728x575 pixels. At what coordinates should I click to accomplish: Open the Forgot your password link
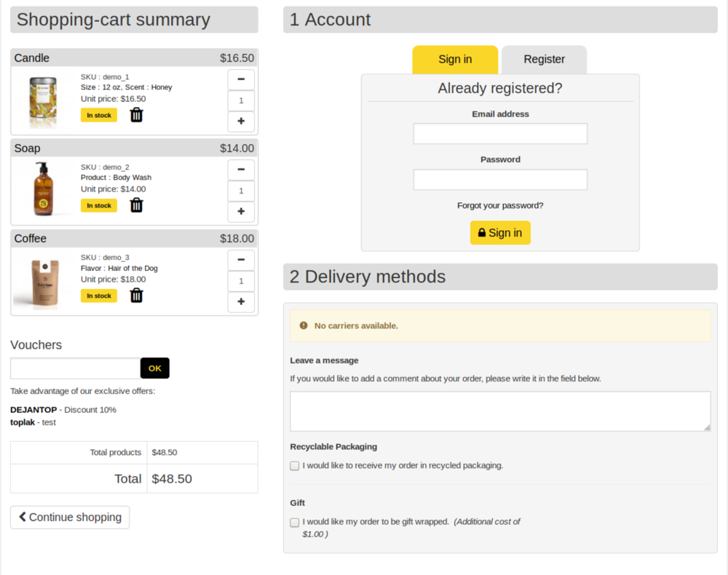(x=500, y=205)
